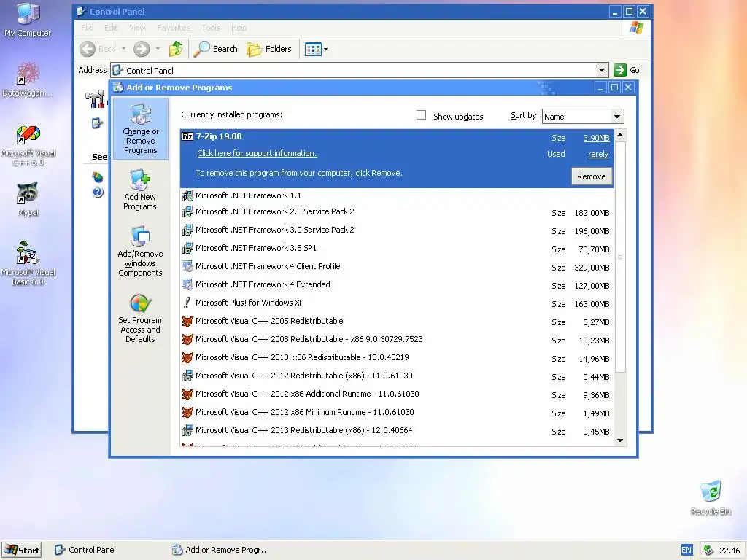
Task: Open the Tools menu
Action: click(x=211, y=28)
